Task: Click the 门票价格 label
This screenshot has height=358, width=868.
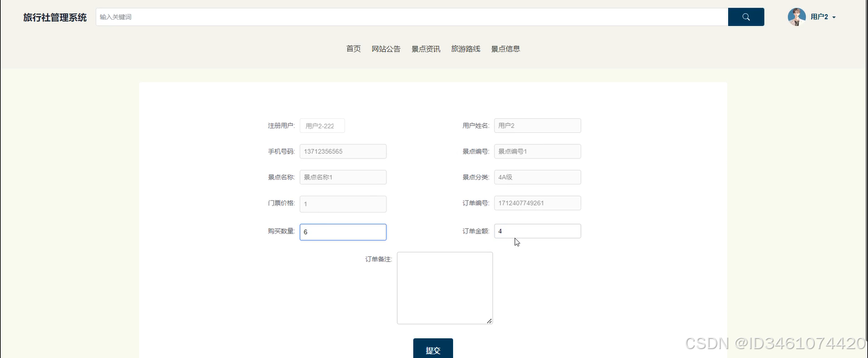Action: pos(281,203)
